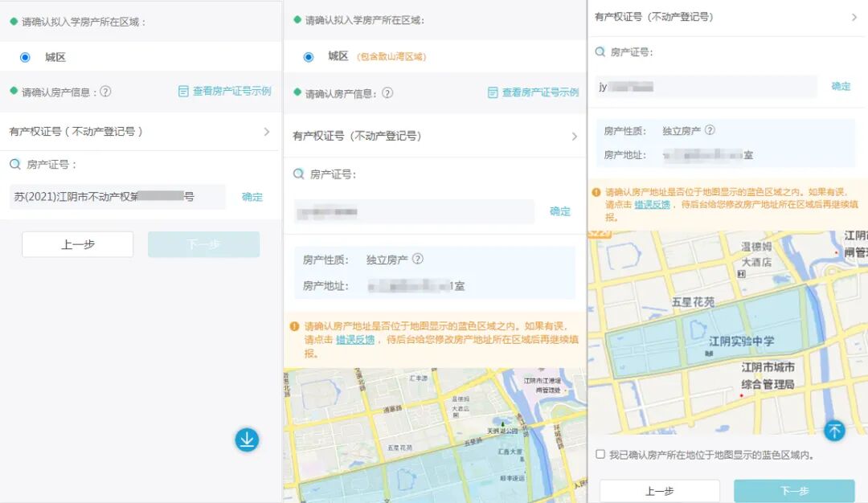Click search icon beside 房产证号 in left panel

(x=15, y=165)
